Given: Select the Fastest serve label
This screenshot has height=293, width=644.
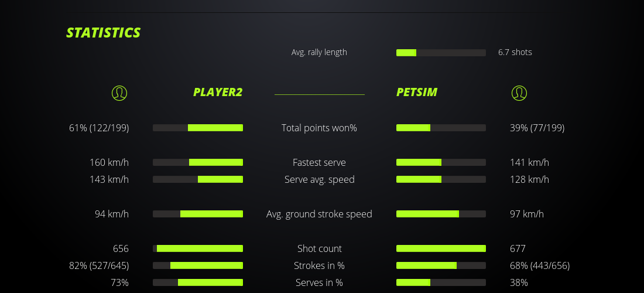Looking at the screenshot, I should [319, 162].
